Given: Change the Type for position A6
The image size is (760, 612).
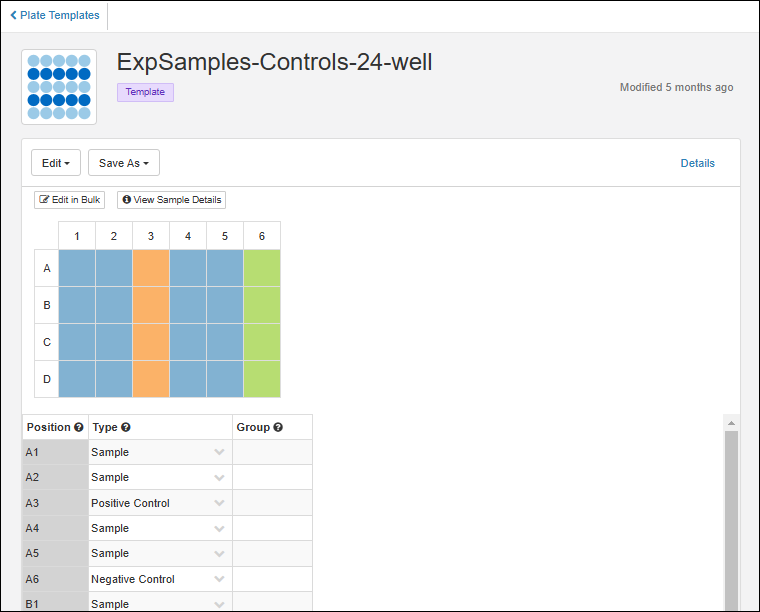Looking at the screenshot, I should [219, 580].
